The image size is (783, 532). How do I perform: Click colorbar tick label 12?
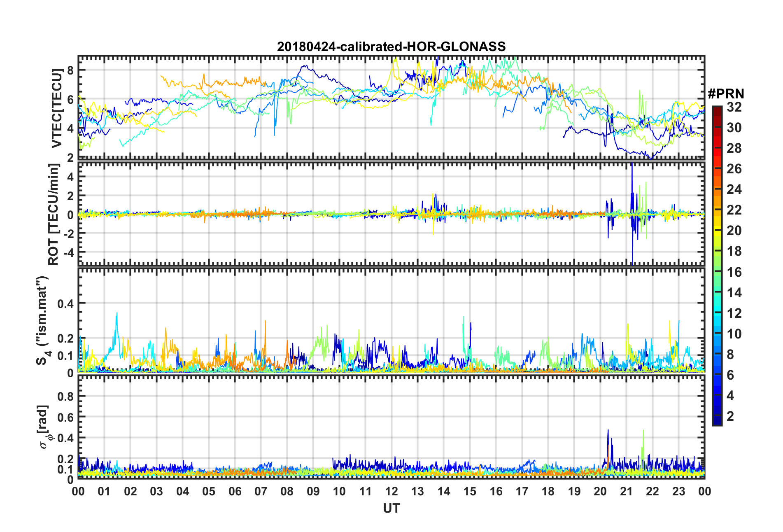coord(734,313)
